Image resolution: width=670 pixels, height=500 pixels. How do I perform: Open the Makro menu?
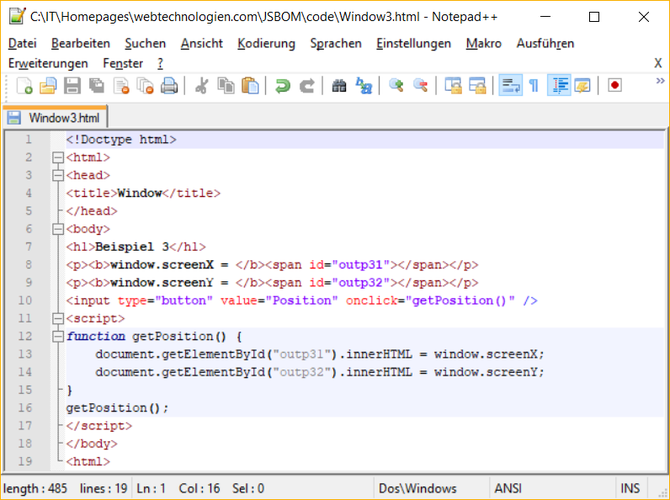pyautogui.click(x=484, y=43)
